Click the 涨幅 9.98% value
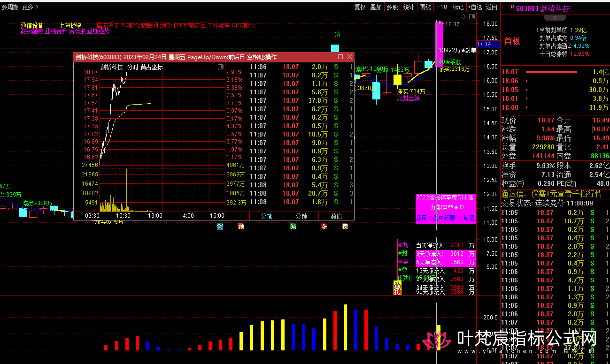 (x=546, y=138)
